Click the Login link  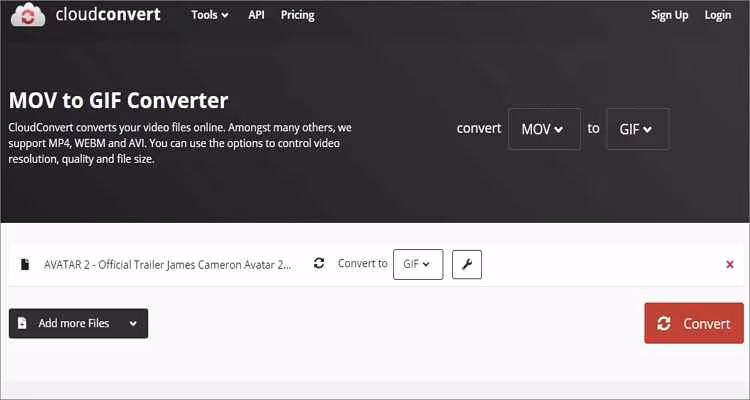click(717, 15)
